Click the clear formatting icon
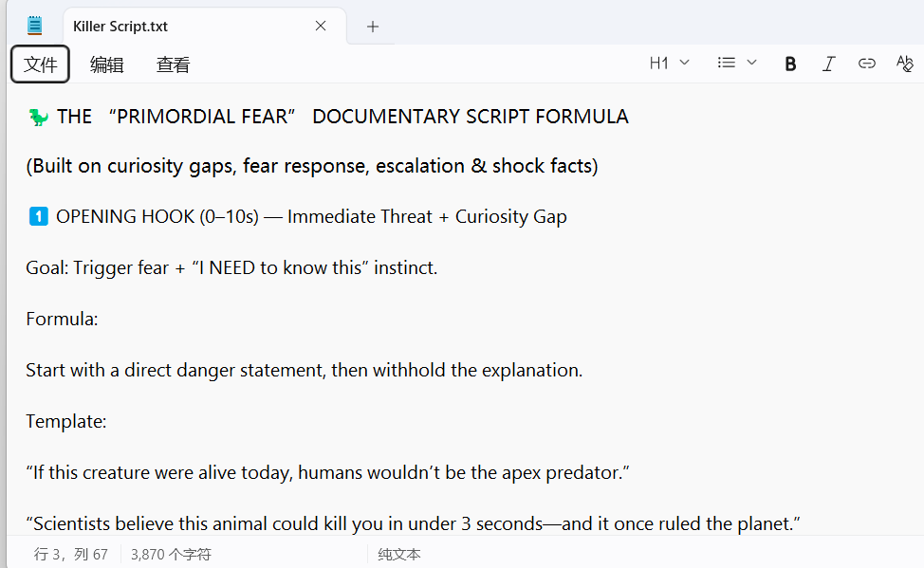The height and width of the screenshot is (568, 924). click(x=904, y=64)
